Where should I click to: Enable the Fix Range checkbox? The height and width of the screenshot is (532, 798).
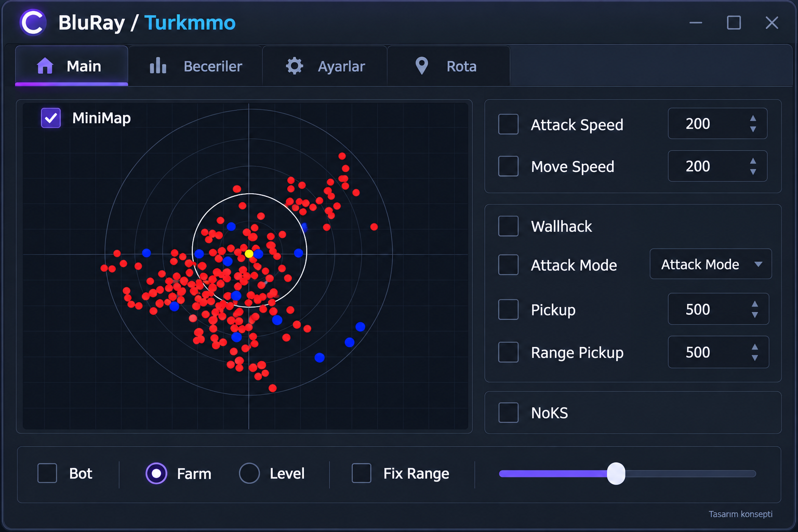362,473
